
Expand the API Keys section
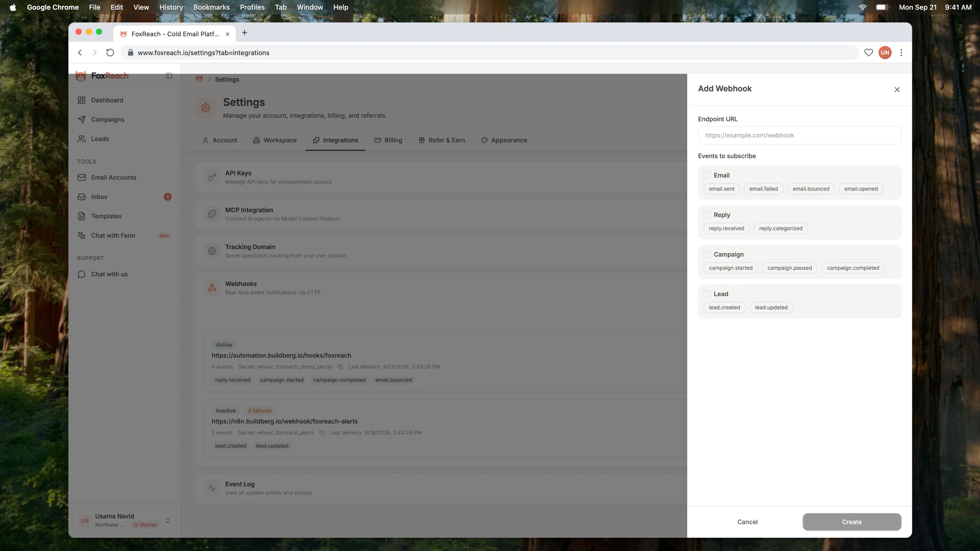(441, 177)
